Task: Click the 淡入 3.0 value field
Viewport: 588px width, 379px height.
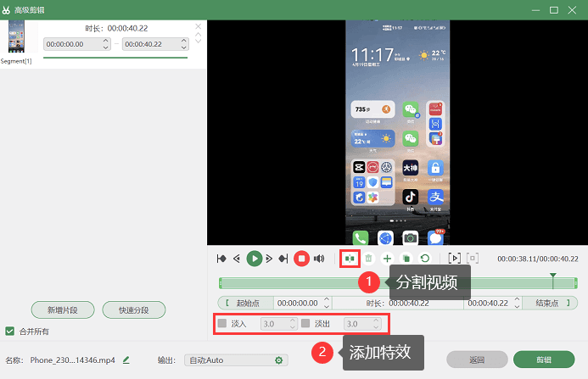Action: tap(279, 324)
